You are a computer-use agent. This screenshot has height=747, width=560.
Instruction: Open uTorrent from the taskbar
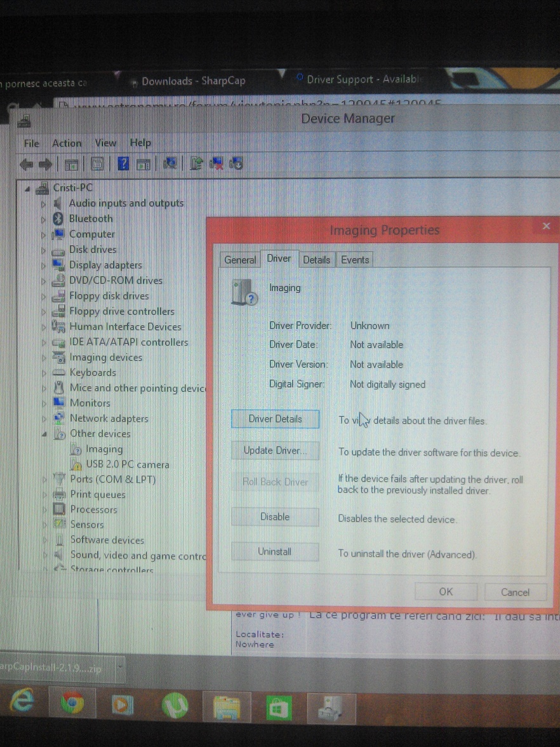tap(175, 705)
